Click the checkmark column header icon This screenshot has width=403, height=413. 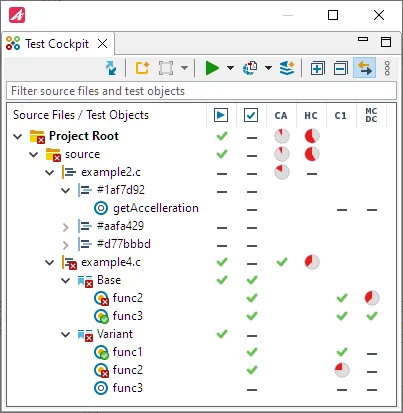coord(251,115)
